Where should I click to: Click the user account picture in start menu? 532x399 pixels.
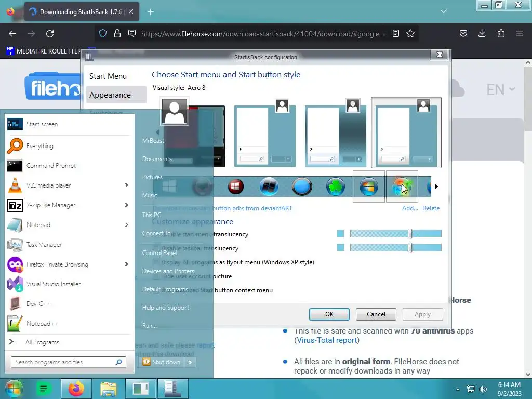point(175,112)
